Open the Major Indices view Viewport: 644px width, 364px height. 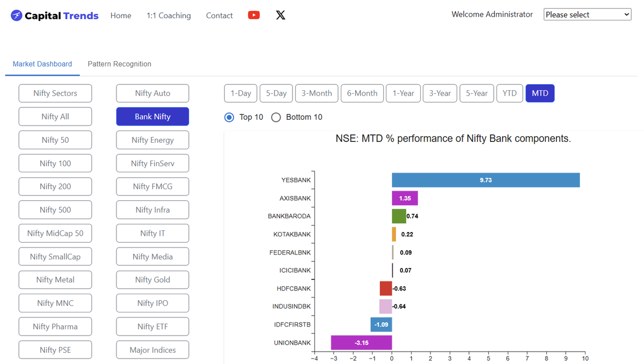(x=153, y=350)
